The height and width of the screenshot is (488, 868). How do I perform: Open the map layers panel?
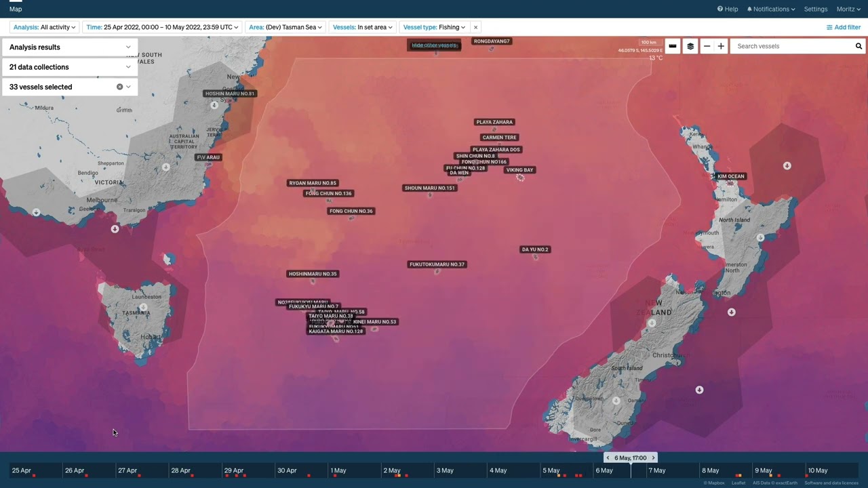click(x=690, y=46)
